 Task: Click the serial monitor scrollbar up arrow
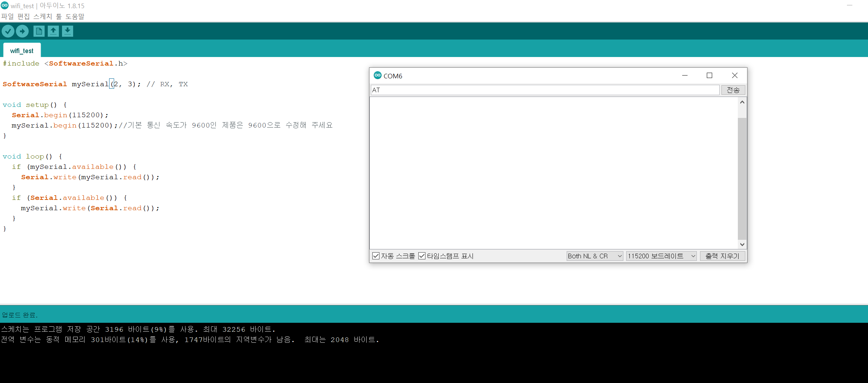click(x=742, y=102)
